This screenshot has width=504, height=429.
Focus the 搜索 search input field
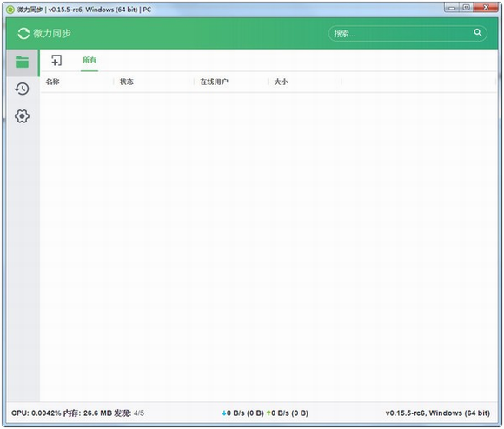tap(401, 33)
